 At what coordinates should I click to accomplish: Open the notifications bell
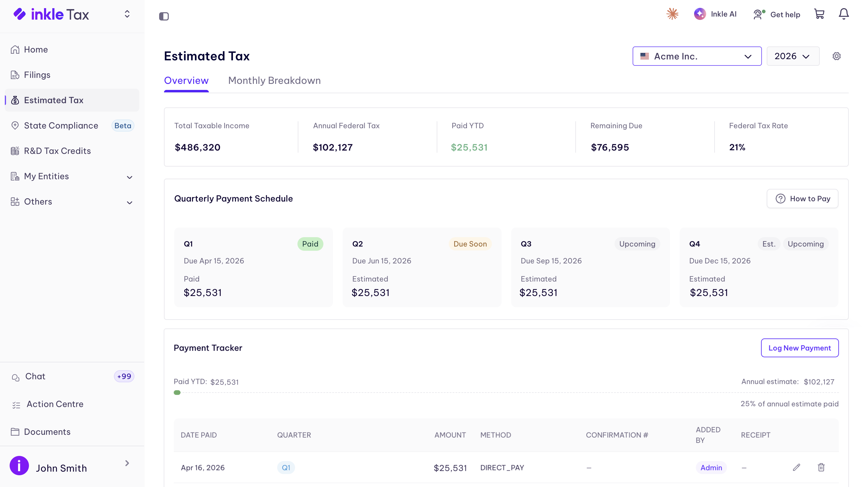844,14
